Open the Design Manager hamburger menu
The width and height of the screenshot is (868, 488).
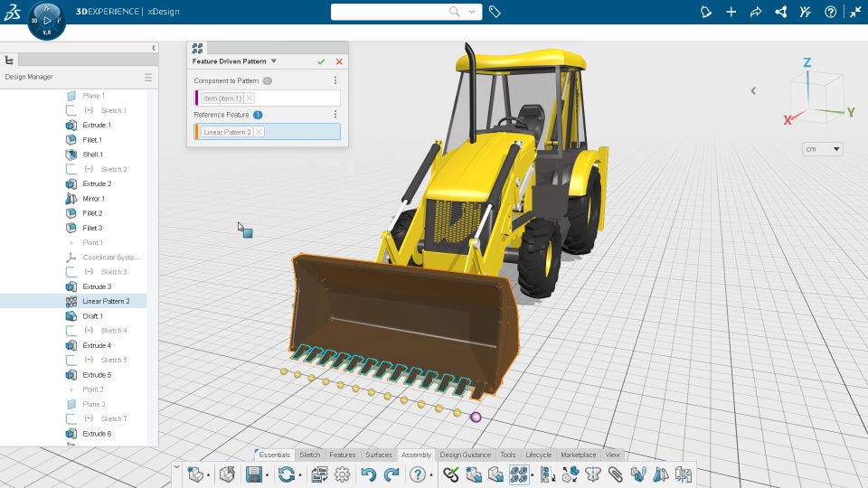[147, 78]
